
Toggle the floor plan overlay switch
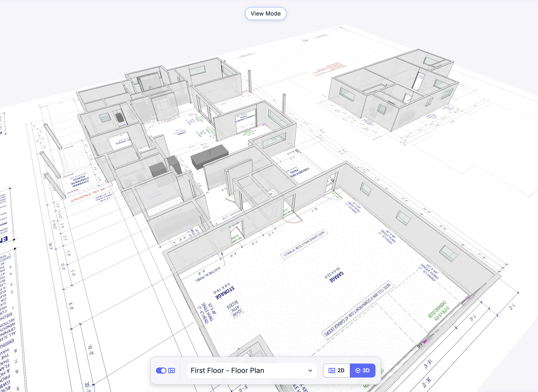pyautogui.click(x=161, y=370)
